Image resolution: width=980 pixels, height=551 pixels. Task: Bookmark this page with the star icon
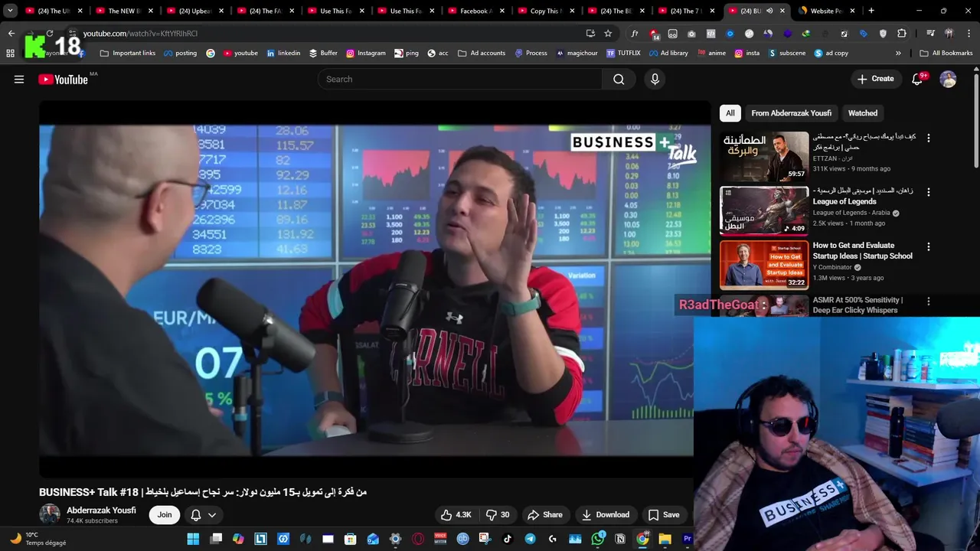point(608,34)
